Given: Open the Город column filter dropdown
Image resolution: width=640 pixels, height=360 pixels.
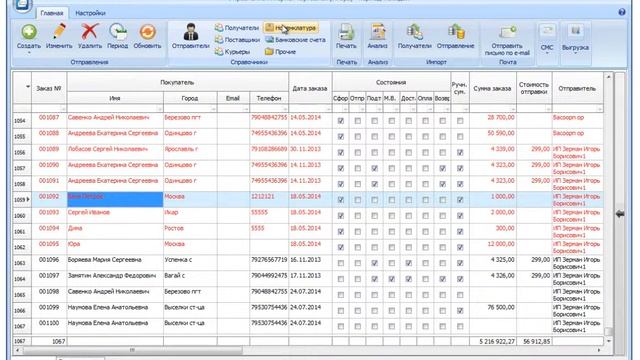Looking at the screenshot, I should point(213,109).
